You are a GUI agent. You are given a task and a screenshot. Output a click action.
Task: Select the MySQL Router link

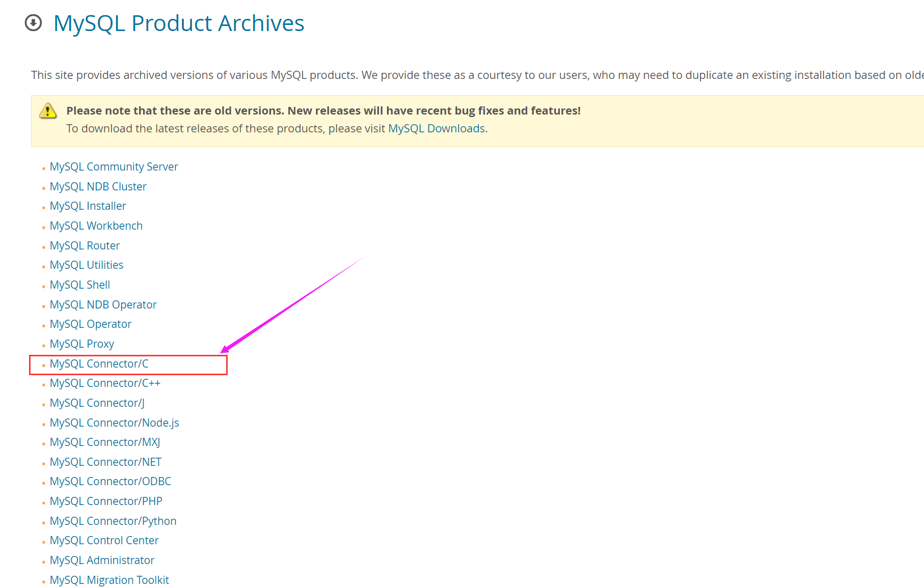(85, 245)
